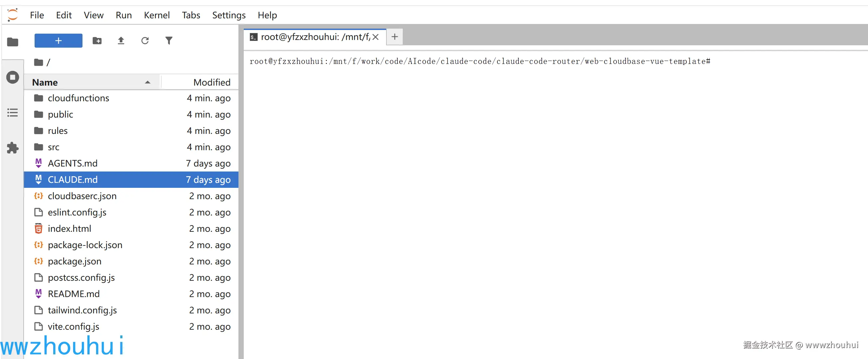Select the tailwind.config.js file

131,310
